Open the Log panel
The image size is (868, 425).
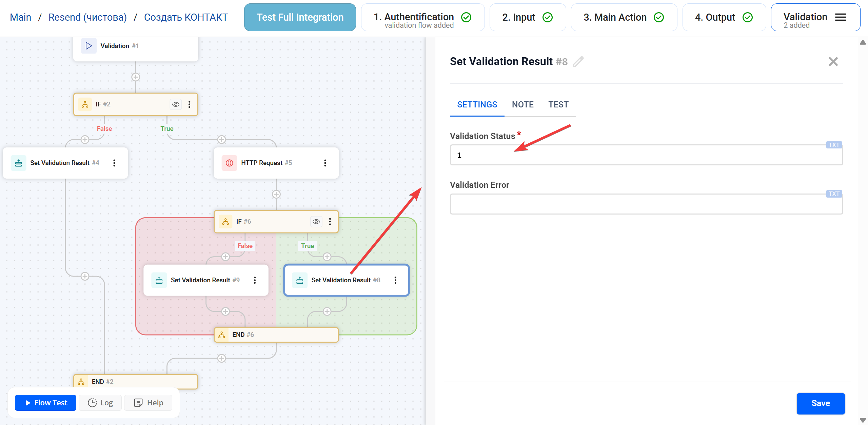[100, 403]
